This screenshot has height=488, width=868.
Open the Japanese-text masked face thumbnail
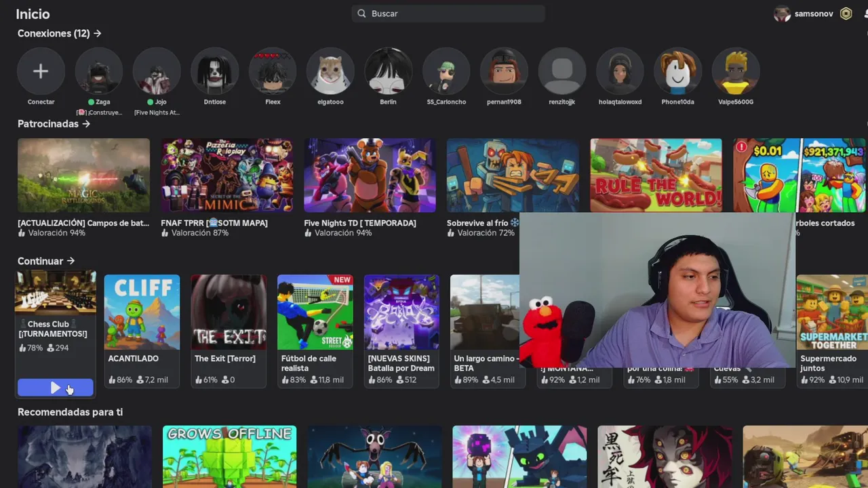pos(665,457)
